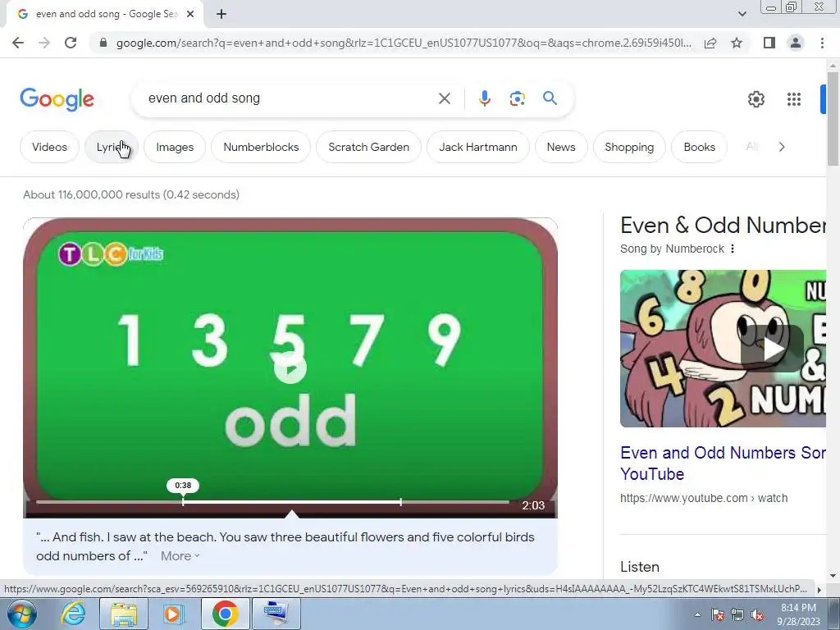Open the Chrome side panel

[769, 43]
